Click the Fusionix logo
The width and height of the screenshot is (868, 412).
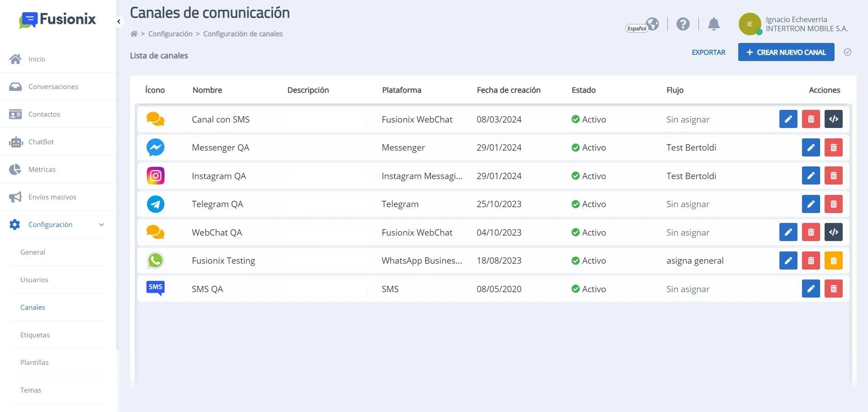click(x=57, y=19)
